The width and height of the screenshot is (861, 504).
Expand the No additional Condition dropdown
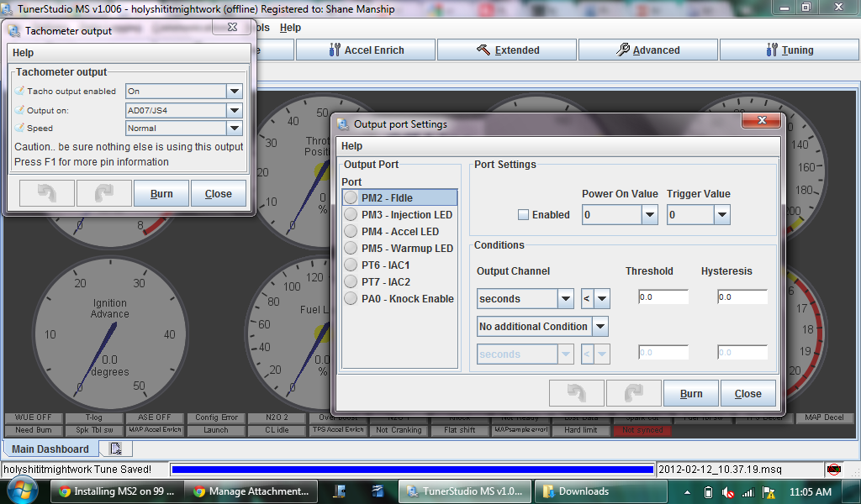click(600, 327)
